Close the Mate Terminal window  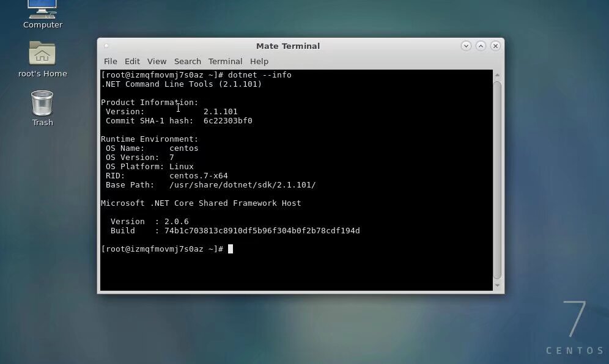click(x=495, y=46)
